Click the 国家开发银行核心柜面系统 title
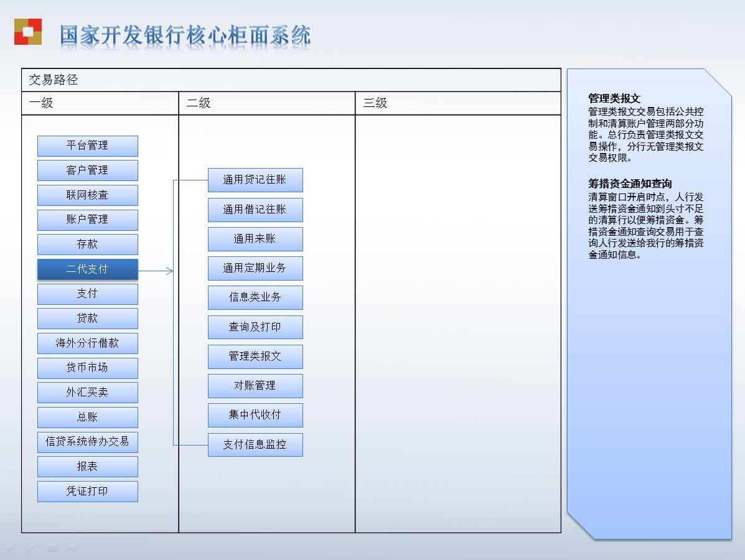 [185, 35]
